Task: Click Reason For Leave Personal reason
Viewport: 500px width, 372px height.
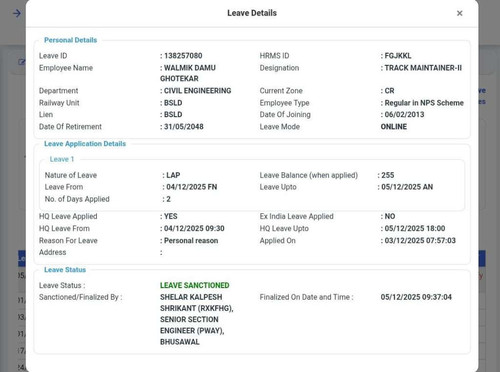Action: [191, 241]
